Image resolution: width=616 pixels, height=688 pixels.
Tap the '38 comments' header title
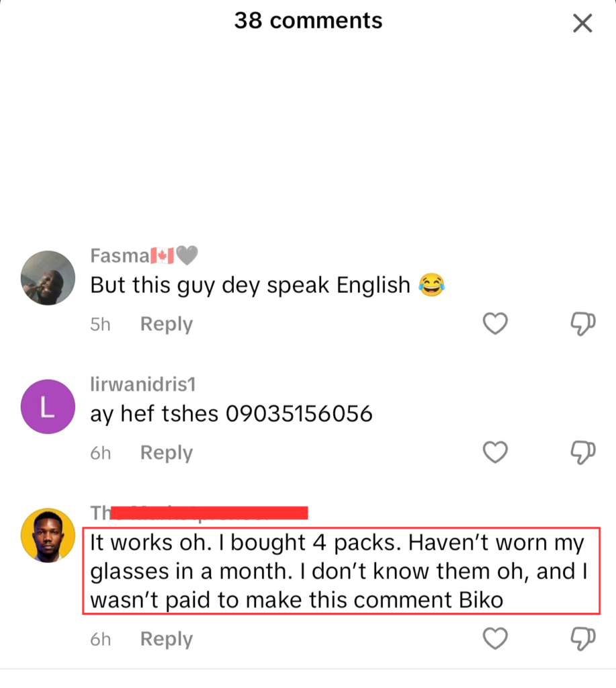pos(308,21)
